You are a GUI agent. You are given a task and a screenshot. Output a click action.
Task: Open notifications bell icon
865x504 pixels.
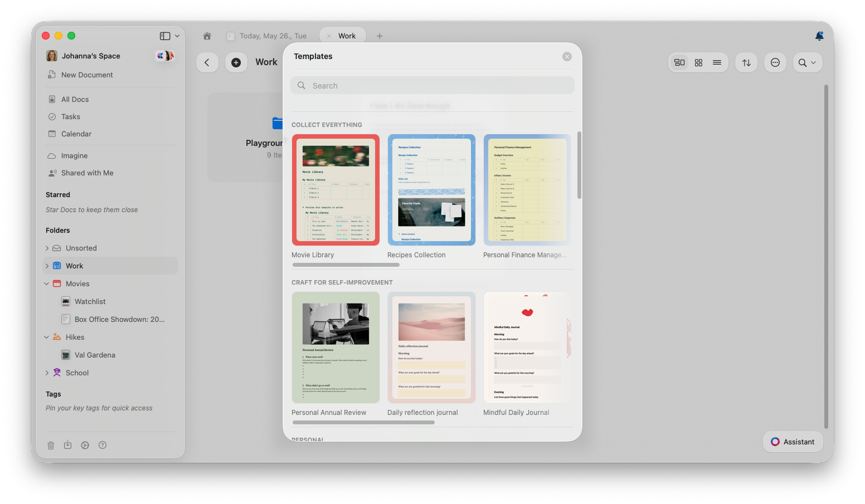819,36
